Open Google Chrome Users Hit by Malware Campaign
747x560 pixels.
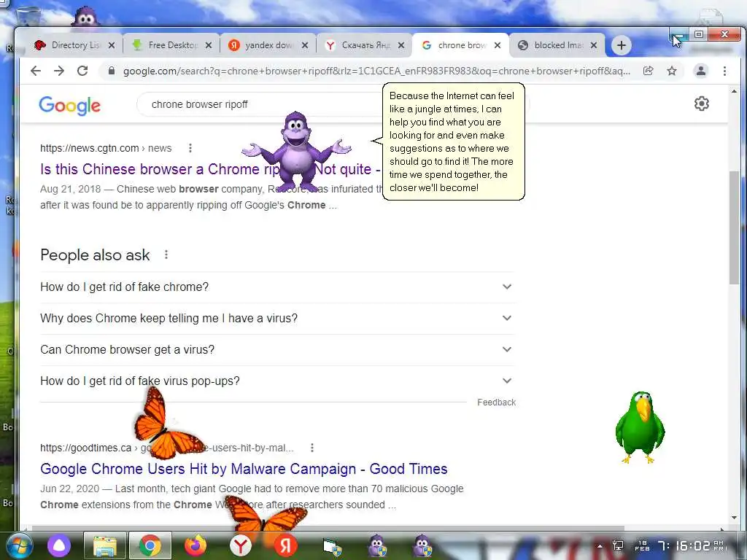pos(244,469)
